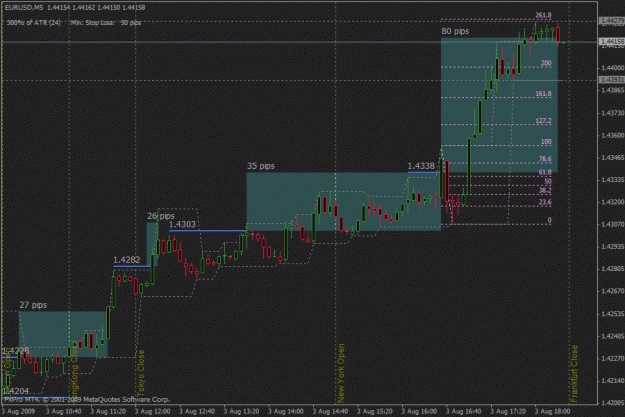This screenshot has height=417, width=625.
Task: Select the 'HongKong Close' session line label
Action: (x=75, y=373)
